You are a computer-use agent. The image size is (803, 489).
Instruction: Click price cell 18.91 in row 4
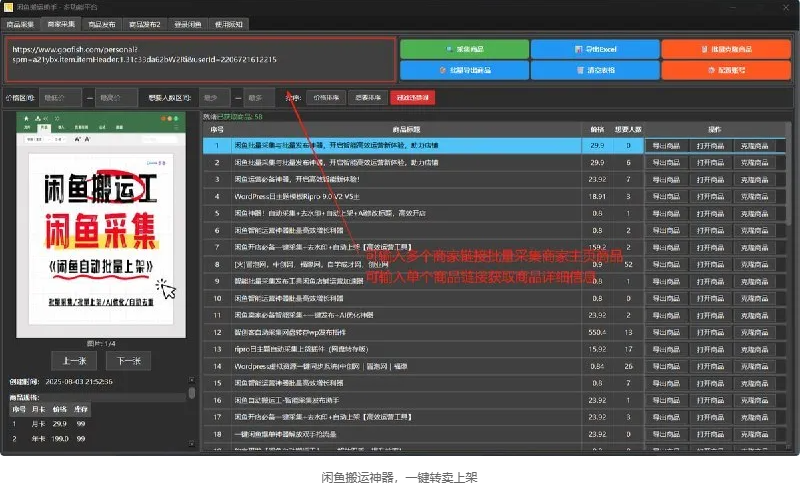pos(597,197)
